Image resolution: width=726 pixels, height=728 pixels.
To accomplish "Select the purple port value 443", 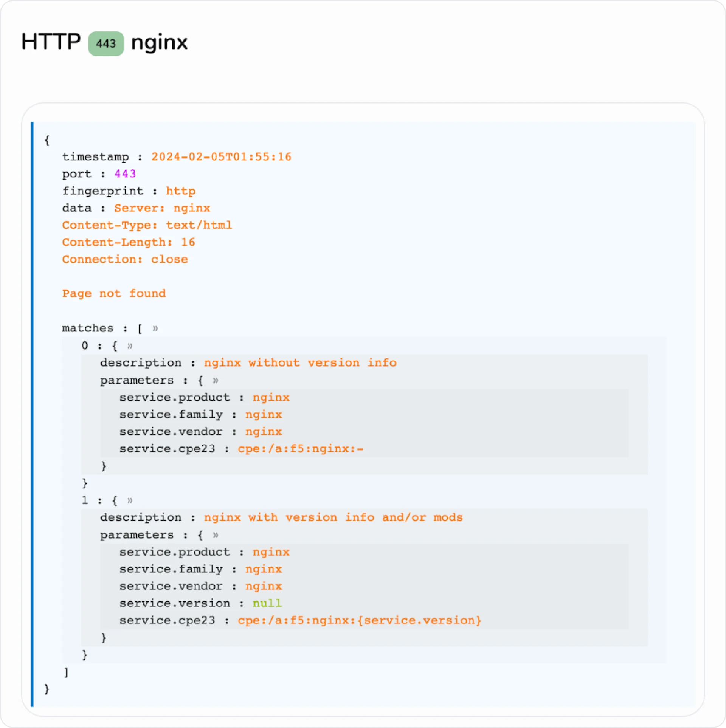I will click(125, 174).
